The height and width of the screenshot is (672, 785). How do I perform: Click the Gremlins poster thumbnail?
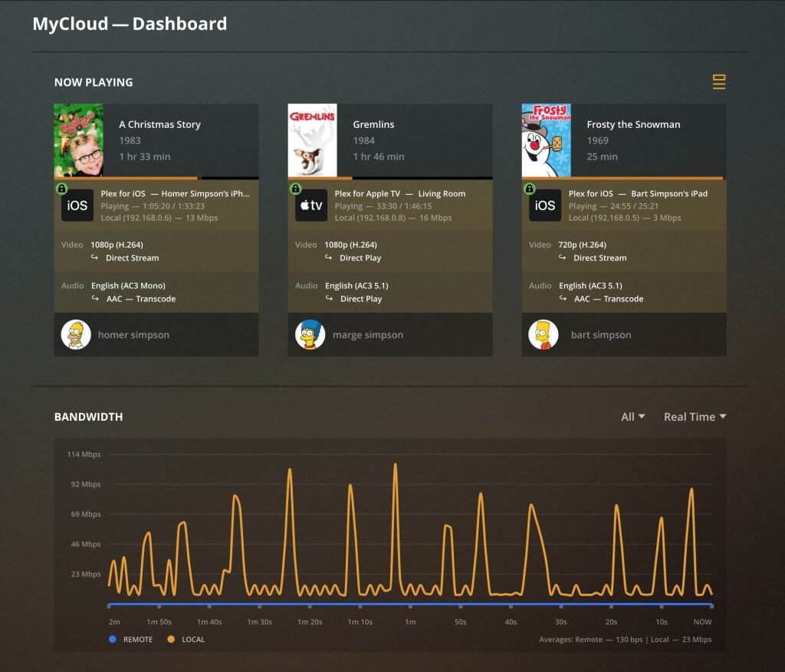(x=312, y=140)
